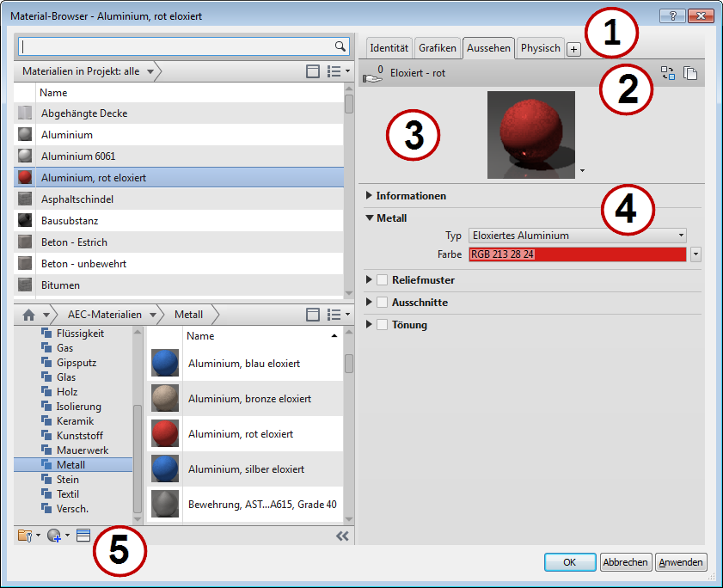Click the Anwenden button
The width and height of the screenshot is (723, 588).
coord(681,562)
